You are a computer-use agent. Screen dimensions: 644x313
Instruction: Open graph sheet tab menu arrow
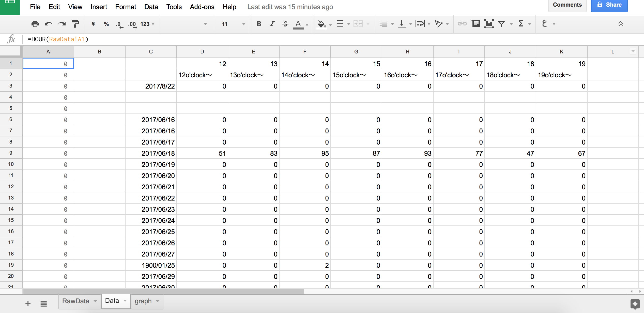[x=158, y=301]
